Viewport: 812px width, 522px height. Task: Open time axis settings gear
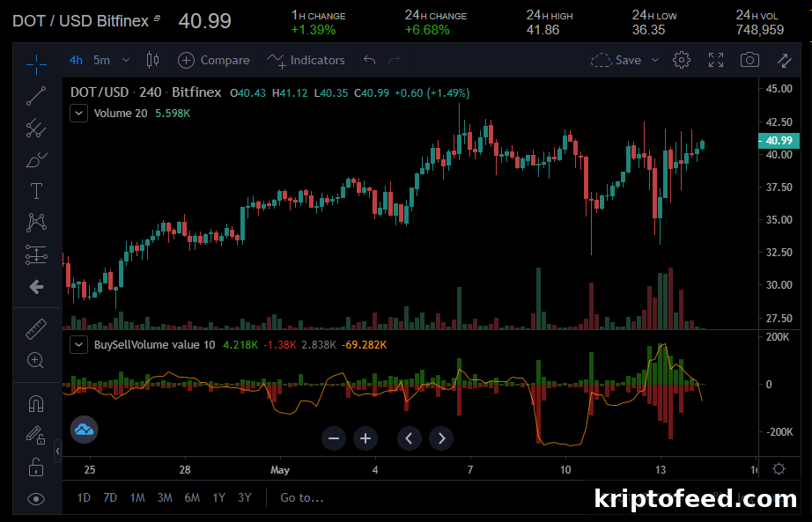click(x=779, y=469)
